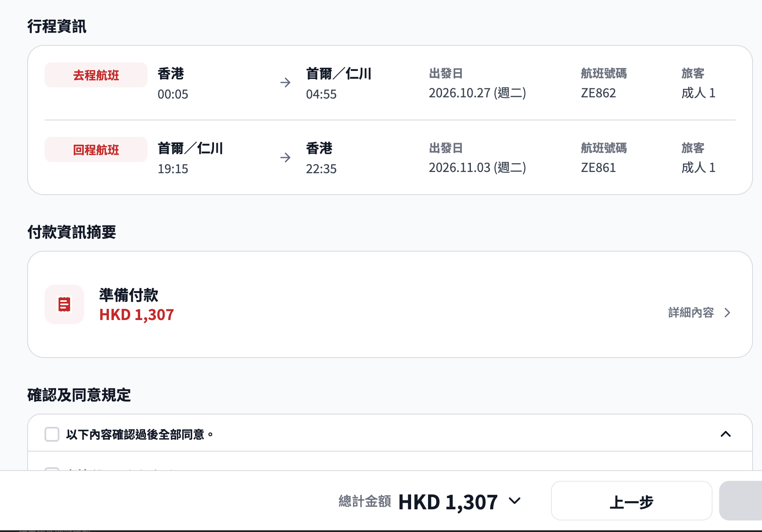Toggle the partially visible checkbox below agree-all
Image resolution: width=762 pixels, height=532 pixels.
(x=52, y=469)
